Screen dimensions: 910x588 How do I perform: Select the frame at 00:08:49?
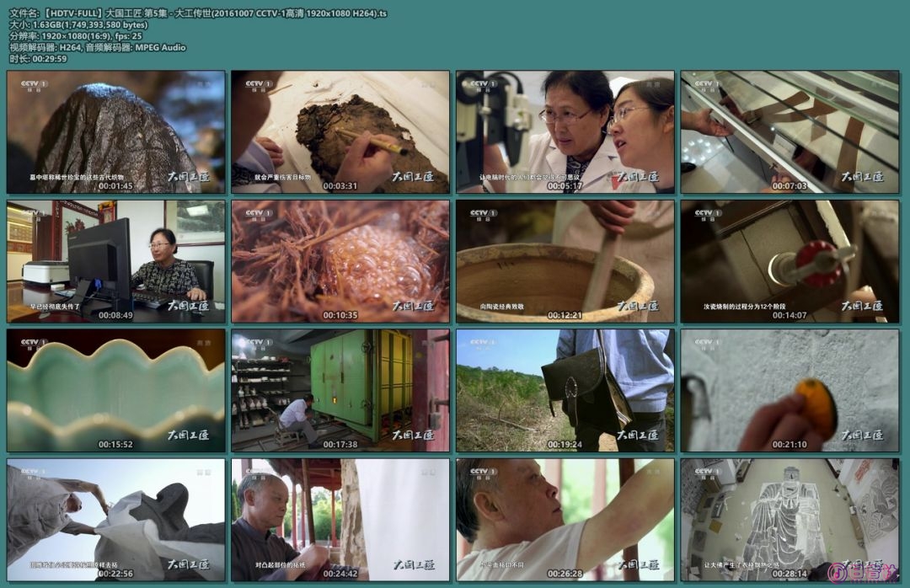point(116,261)
